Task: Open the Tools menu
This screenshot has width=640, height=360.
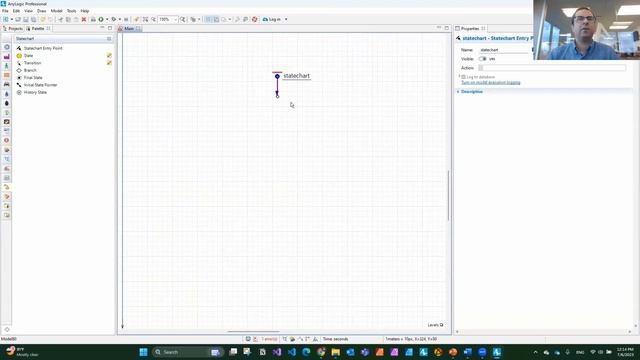Action: point(71,11)
